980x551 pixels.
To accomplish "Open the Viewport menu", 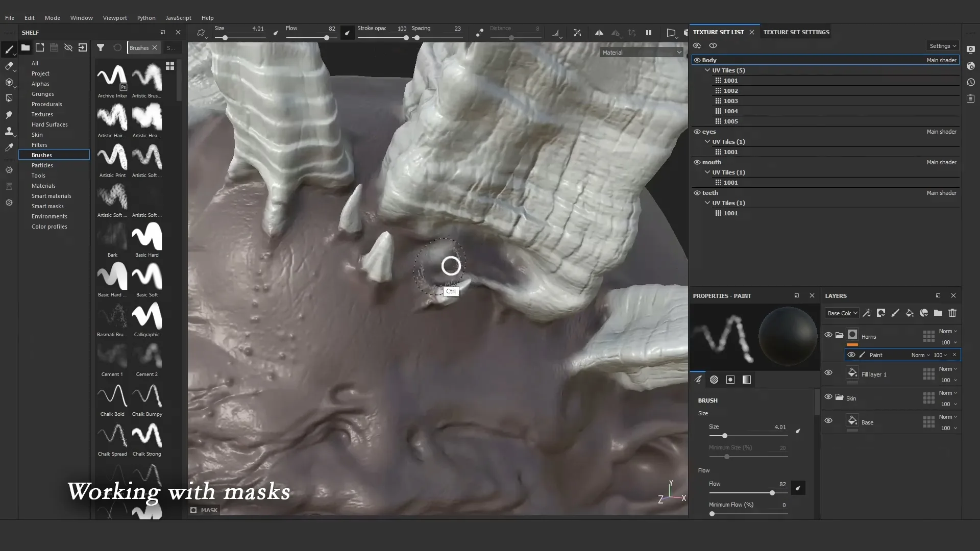I will pos(115,18).
